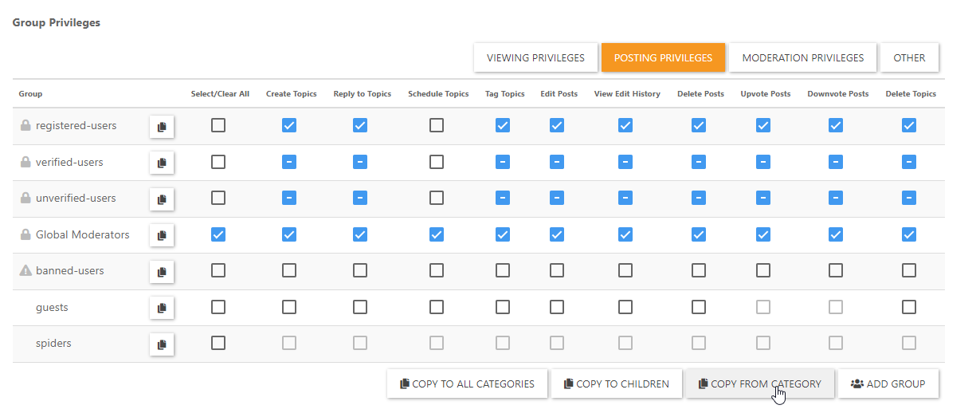Click Copy from Category button
The width and height of the screenshot is (980, 417).
[759, 384]
